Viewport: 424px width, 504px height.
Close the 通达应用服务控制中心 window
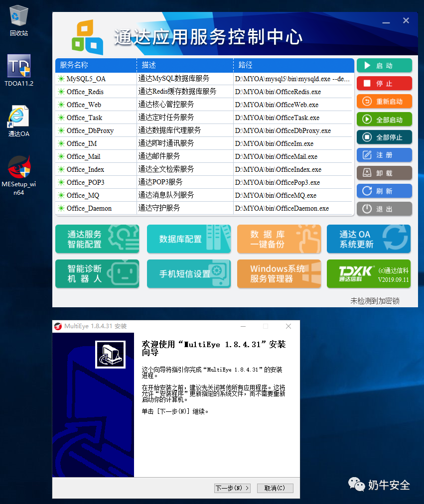(x=406, y=20)
